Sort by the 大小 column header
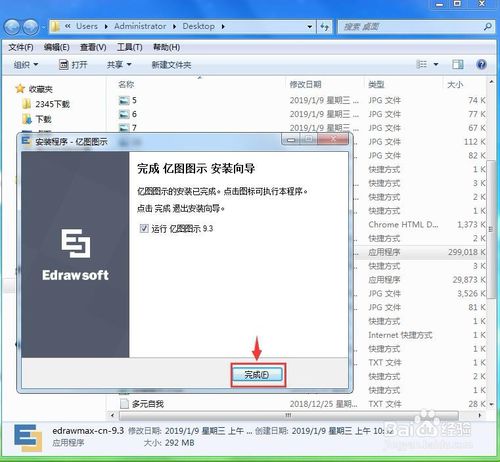Screen dimensions: 500x462 pos(455,84)
